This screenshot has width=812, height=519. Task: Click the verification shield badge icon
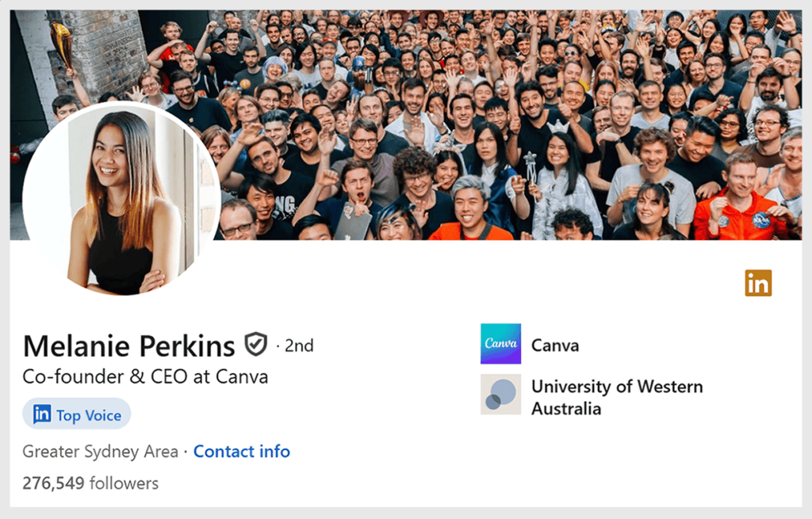[256, 344]
